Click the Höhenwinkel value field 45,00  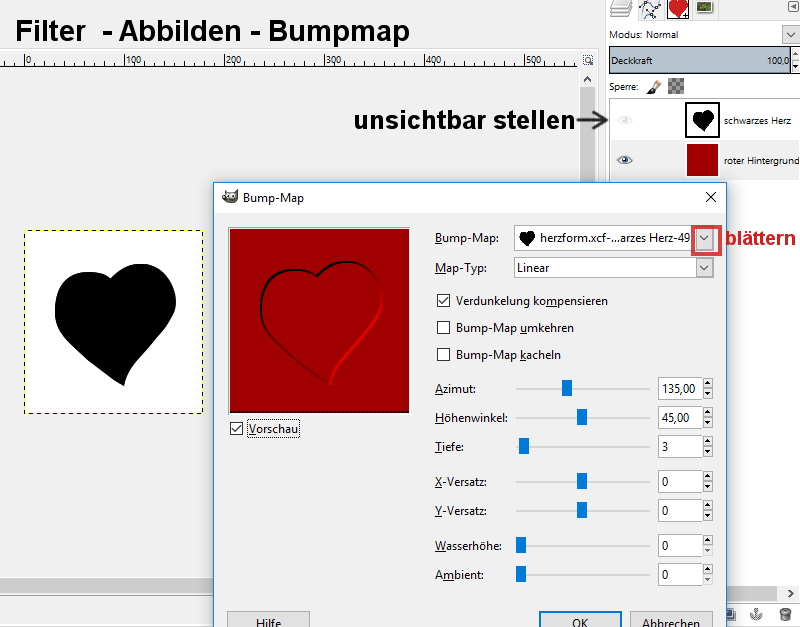coord(680,418)
